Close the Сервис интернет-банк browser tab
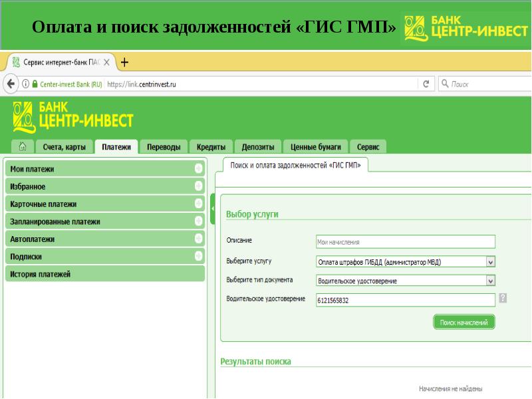 point(106,62)
